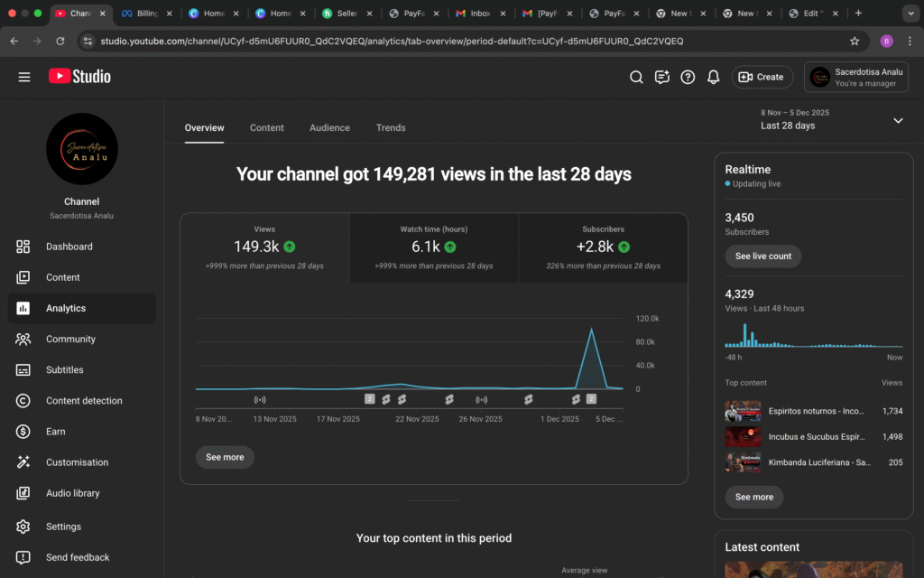Open the hamburger navigation menu
This screenshot has width=924, height=578.
24,77
